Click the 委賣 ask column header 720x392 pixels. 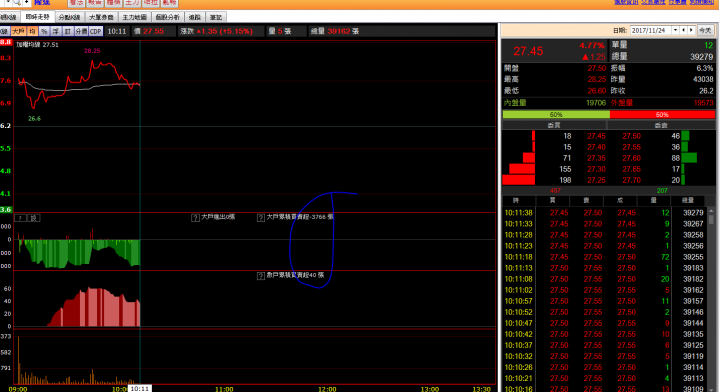[x=661, y=125]
